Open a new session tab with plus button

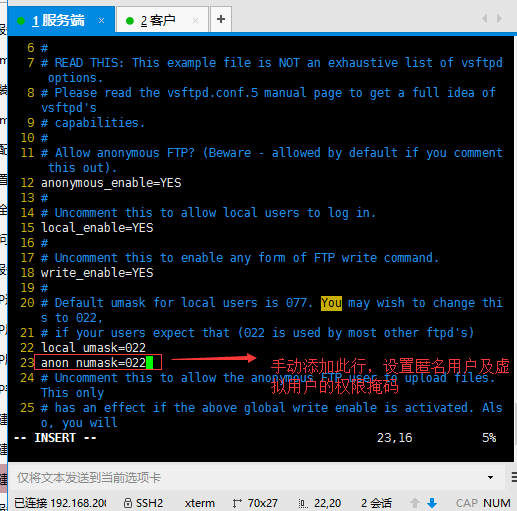tap(221, 19)
